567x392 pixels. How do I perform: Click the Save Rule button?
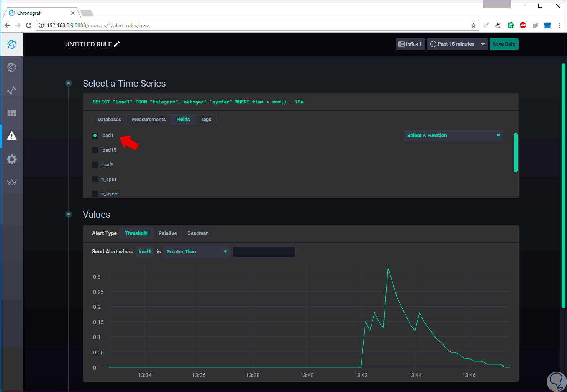pyautogui.click(x=504, y=44)
